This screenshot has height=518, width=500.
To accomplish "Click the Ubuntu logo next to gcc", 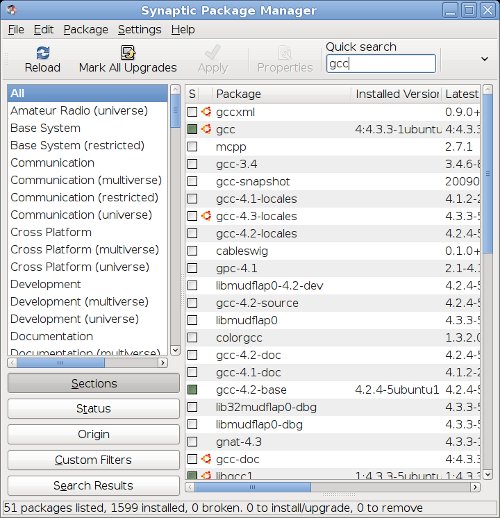I will click(x=206, y=129).
